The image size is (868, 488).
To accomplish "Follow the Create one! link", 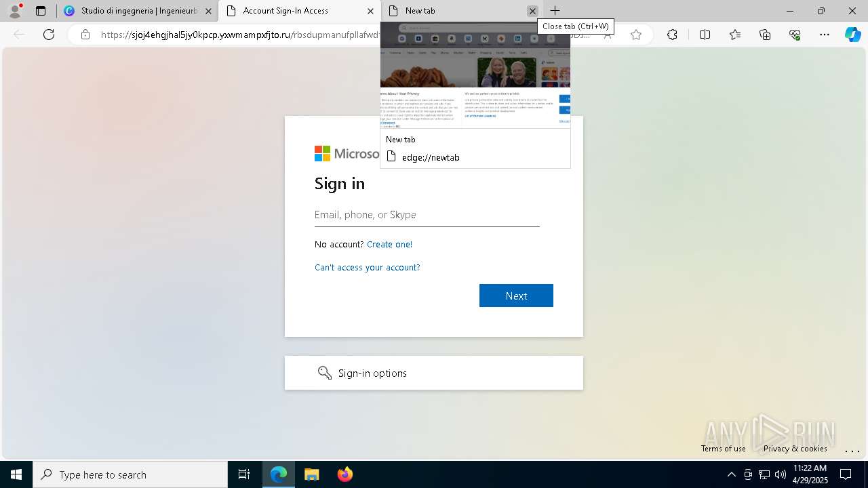I will click(389, 244).
